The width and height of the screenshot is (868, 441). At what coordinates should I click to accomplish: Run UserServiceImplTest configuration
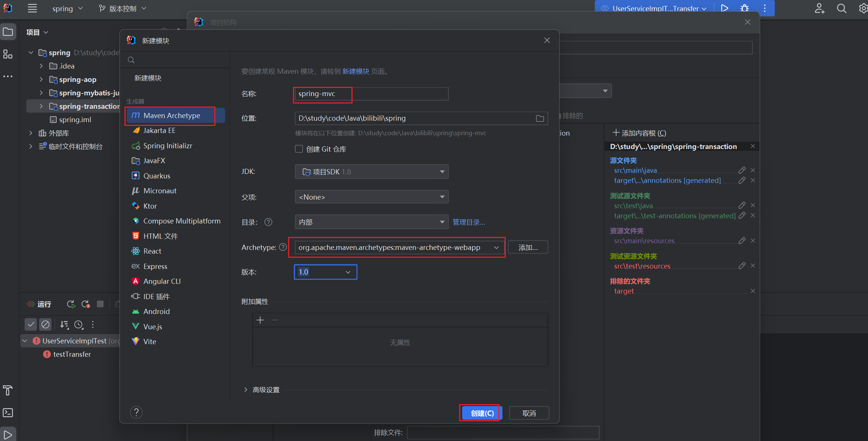point(725,8)
